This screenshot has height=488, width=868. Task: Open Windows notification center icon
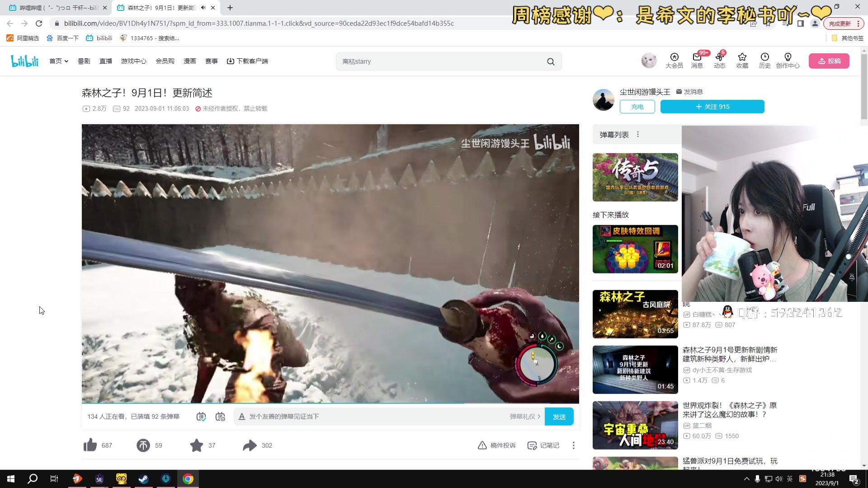click(x=854, y=479)
